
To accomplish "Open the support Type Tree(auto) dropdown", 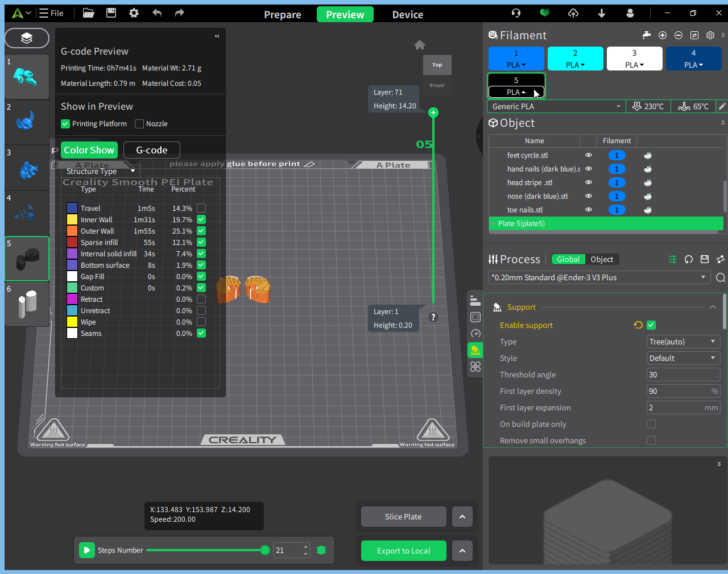I will 683,342.
